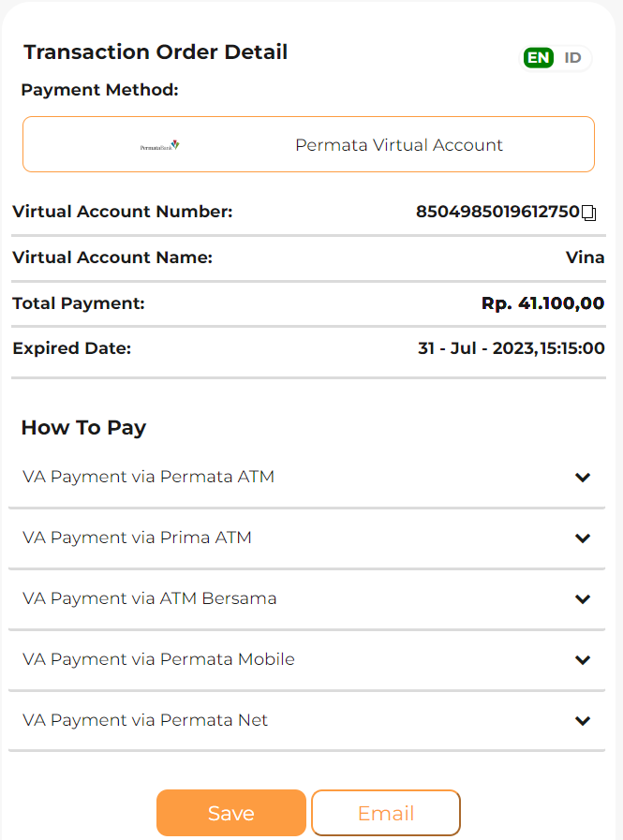This screenshot has width=623, height=840.
Task: Click the expired date value
Action: click(x=511, y=349)
